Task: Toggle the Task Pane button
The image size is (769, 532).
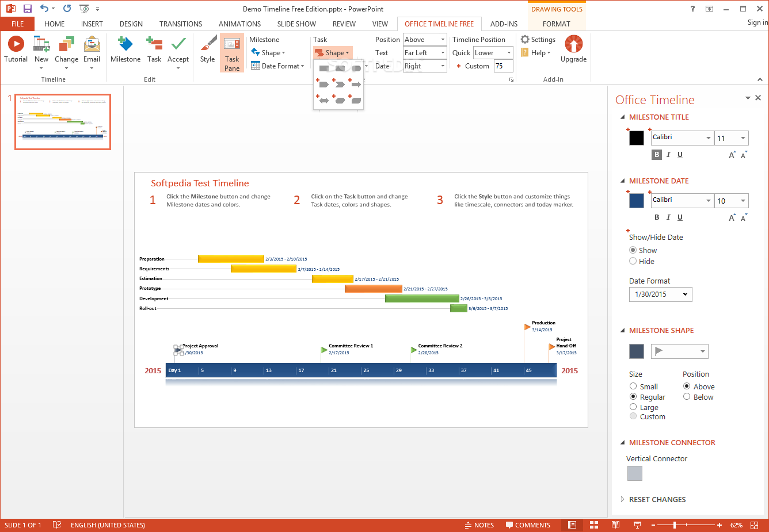Action: [232, 52]
